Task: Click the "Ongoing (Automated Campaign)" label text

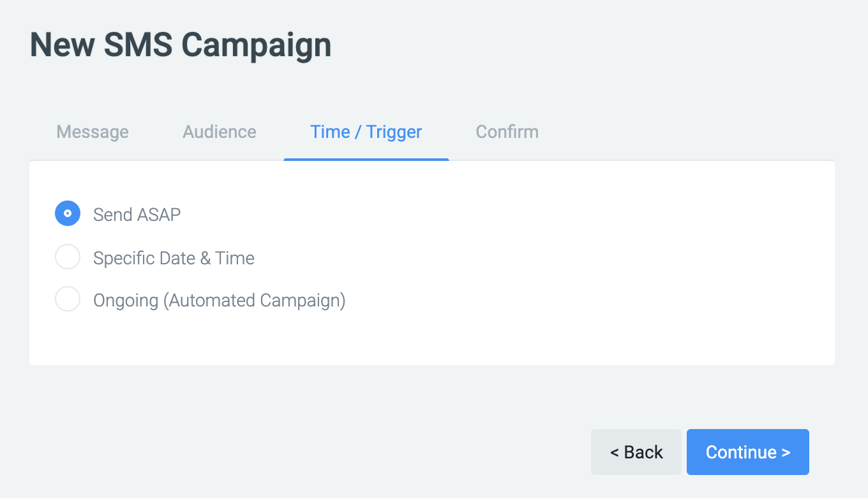Action: [219, 300]
